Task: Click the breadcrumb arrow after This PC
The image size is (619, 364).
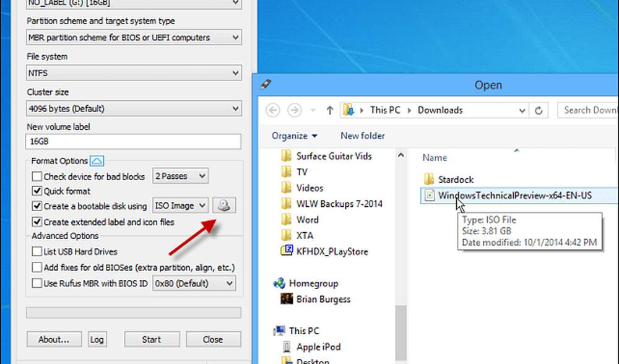Action: click(409, 111)
